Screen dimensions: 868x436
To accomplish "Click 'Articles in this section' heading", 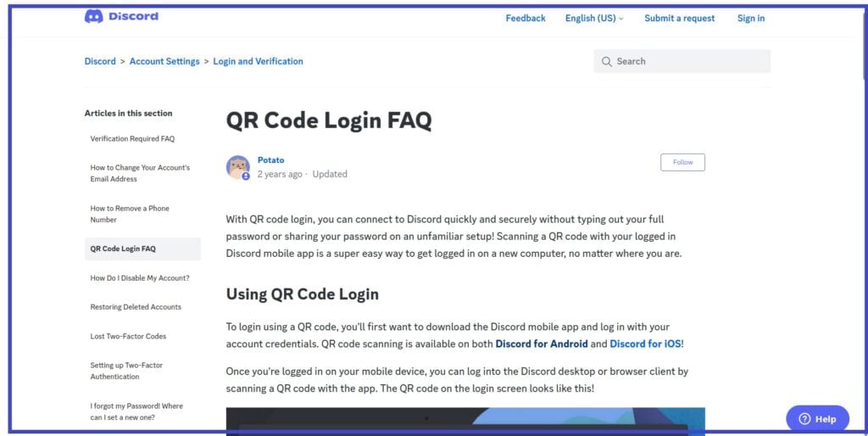I will pos(129,113).
